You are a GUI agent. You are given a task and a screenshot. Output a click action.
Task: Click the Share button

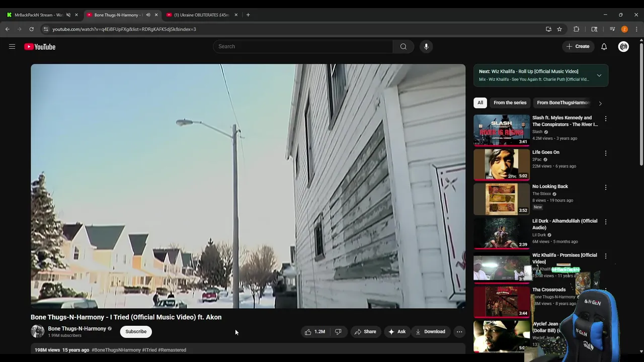[x=365, y=332]
